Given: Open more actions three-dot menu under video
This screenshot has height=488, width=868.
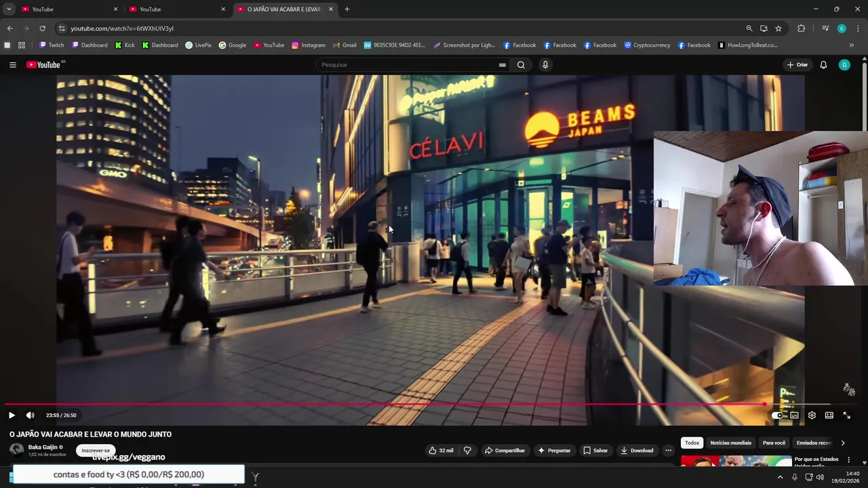Looking at the screenshot, I should click(668, 451).
